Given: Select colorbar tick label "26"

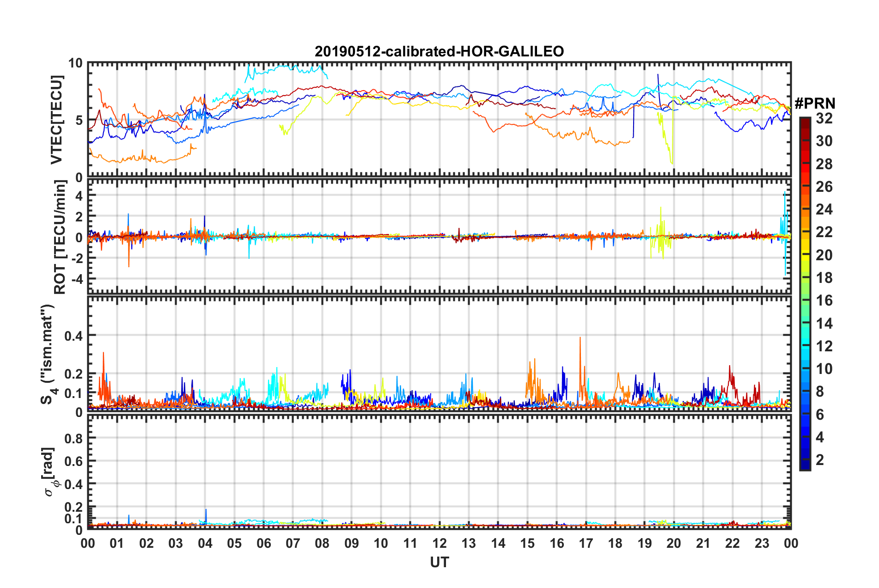Looking at the screenshot, I should [x=824, y=187].
